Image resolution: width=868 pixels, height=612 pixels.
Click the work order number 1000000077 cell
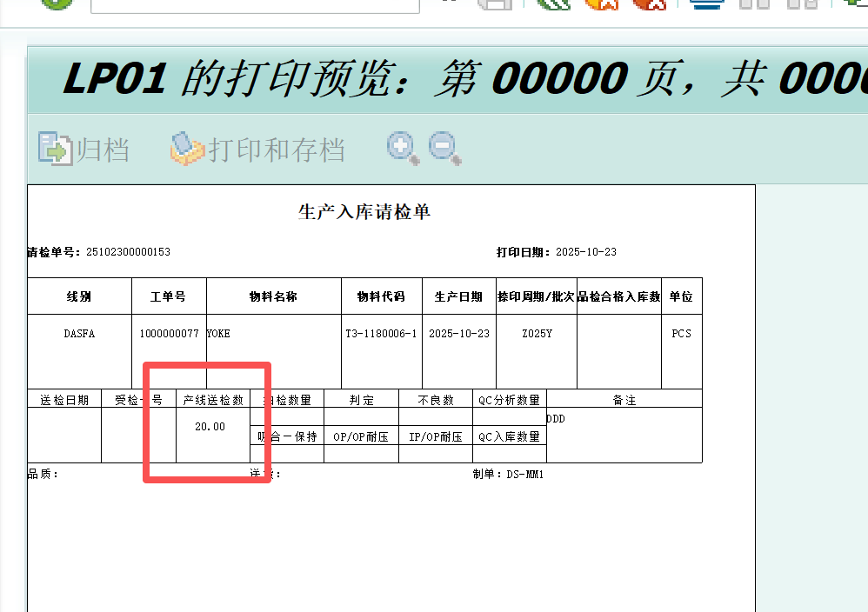point(169,333)
